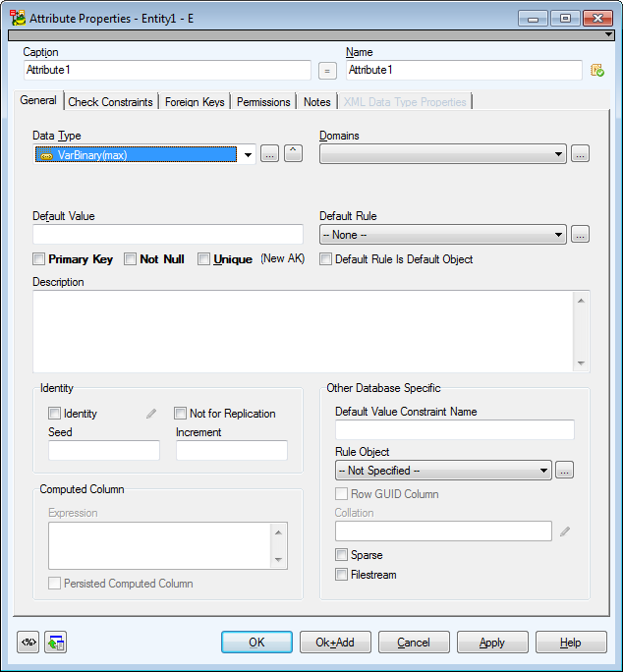
Task: Click the caret button beside Data Type
Action: coord(293,153)
